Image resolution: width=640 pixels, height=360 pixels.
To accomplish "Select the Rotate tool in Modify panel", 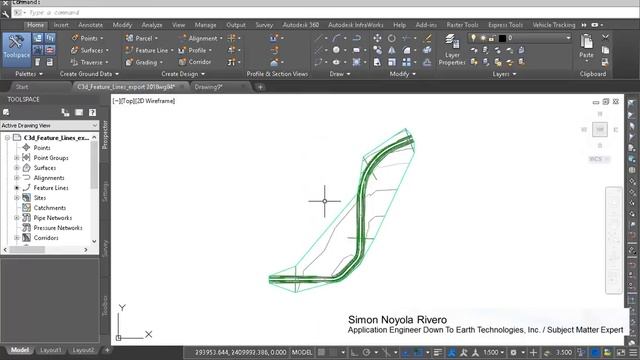I will pos(391,38).
